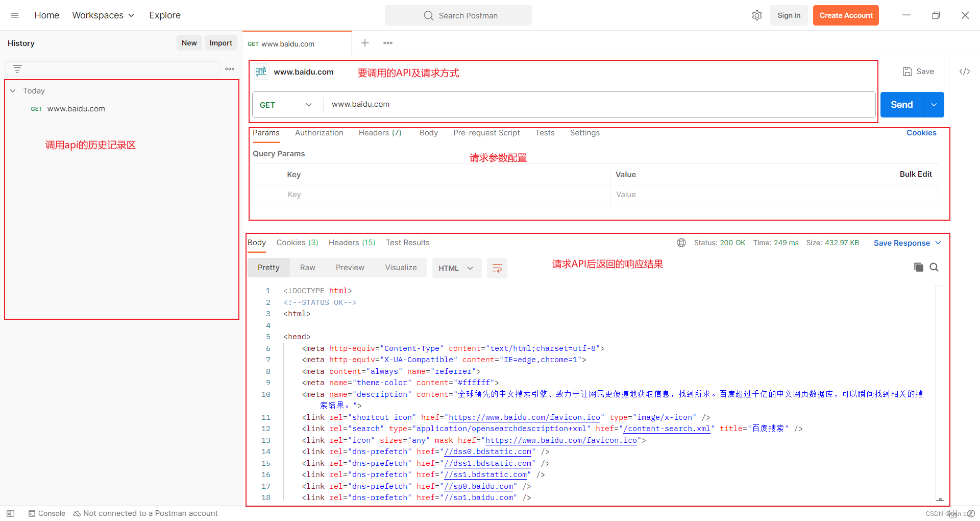Open the favicon.ico link on line 11
The image size is (980, 521).
[x=524, y=417]
